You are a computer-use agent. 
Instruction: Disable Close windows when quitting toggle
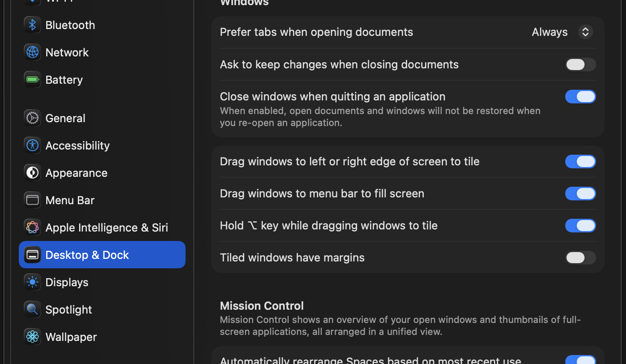pyautogui.click(x=580, y=97)
